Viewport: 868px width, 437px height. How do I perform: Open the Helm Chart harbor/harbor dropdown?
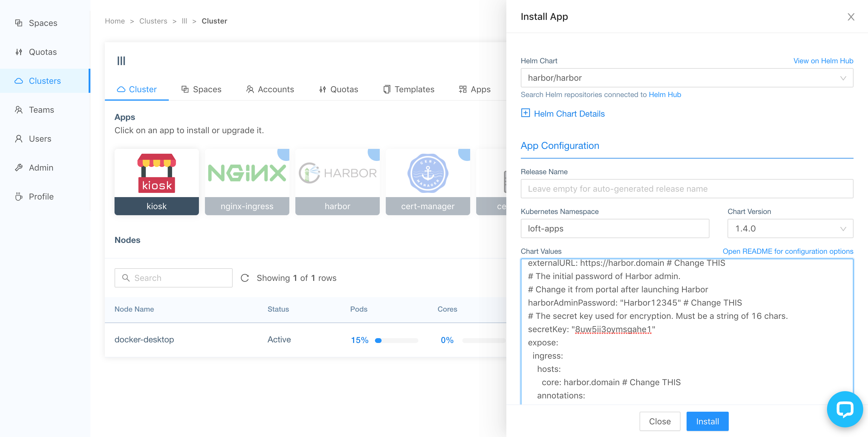[x=686, y=78]
